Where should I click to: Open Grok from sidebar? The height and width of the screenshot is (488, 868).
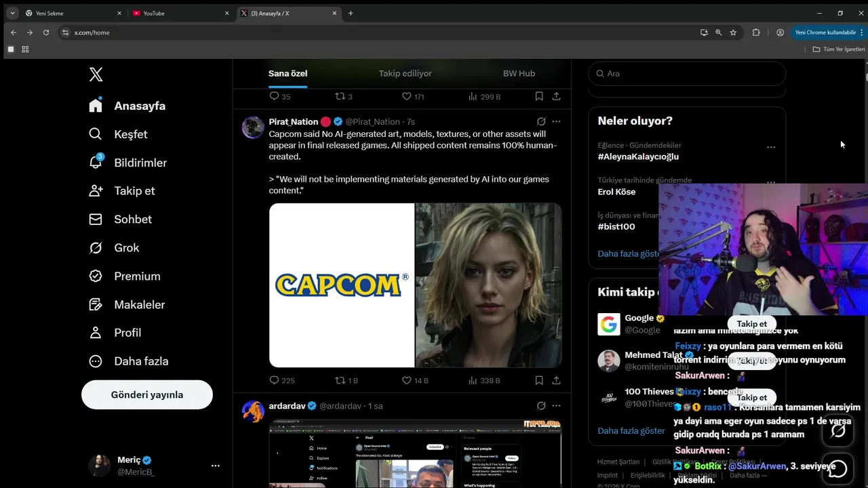coord(114,247)
